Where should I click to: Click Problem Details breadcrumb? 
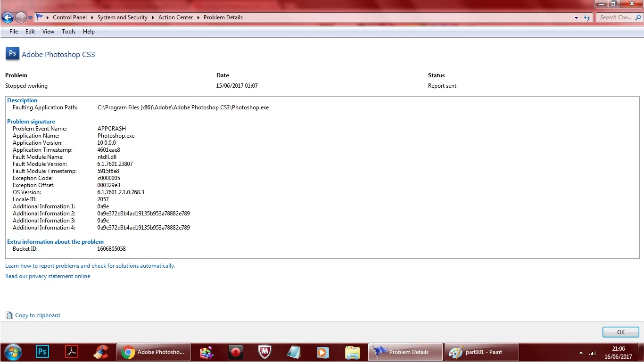(x=223, y=17)
